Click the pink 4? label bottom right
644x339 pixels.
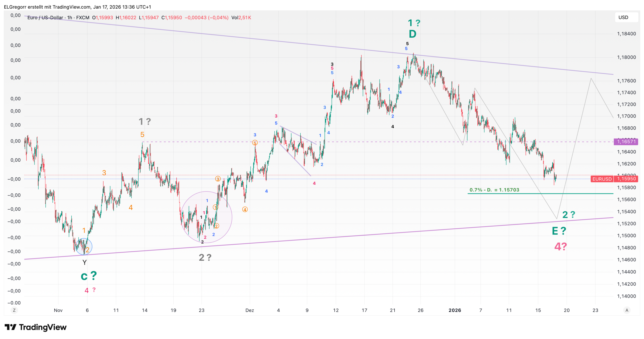561,247
